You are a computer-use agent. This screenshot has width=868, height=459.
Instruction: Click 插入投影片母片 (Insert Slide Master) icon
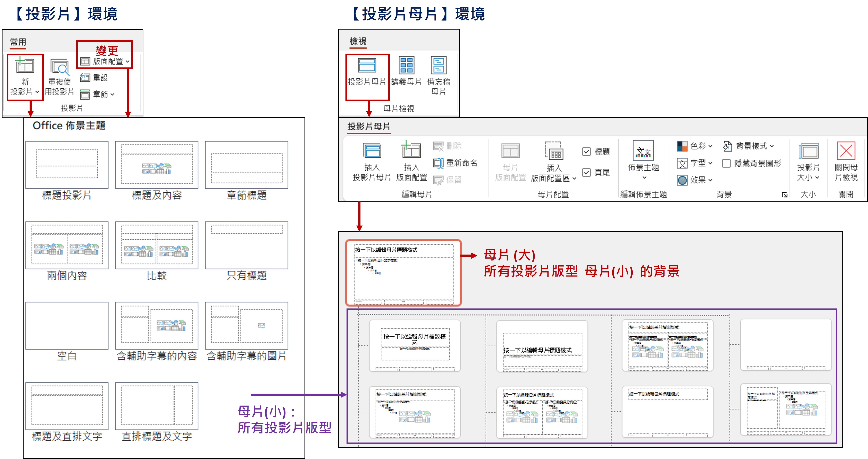[372, 151]
